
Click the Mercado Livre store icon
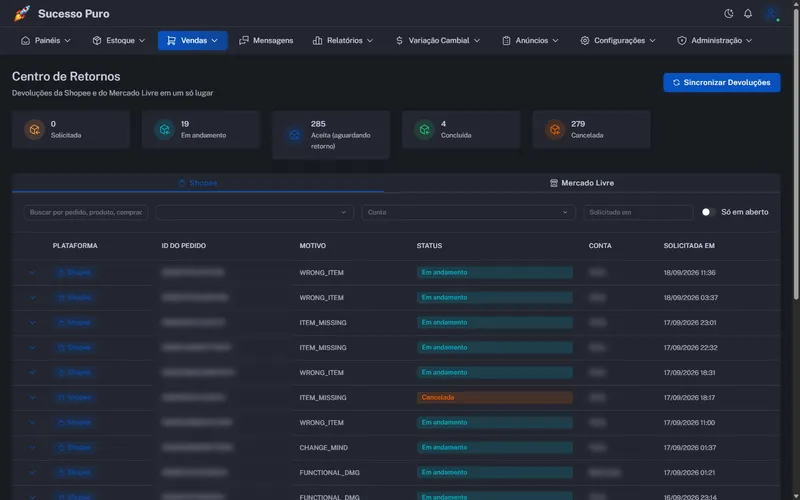click(554, 183)
